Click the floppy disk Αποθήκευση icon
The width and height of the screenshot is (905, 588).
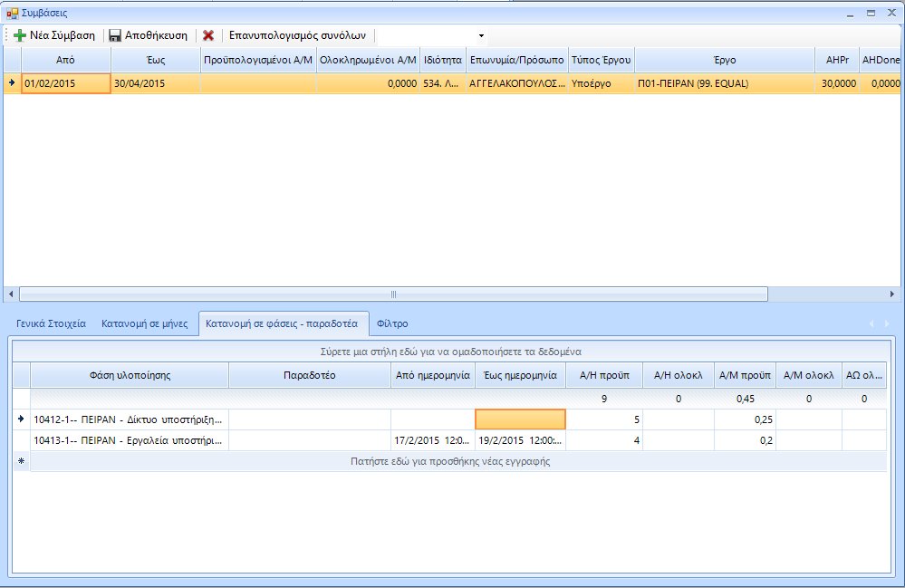(x=115, y=35)
